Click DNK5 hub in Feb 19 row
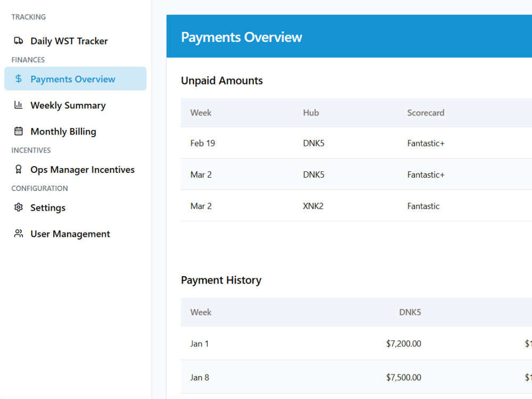The width and height of the screenshot is (532, 399). [313, 143]
